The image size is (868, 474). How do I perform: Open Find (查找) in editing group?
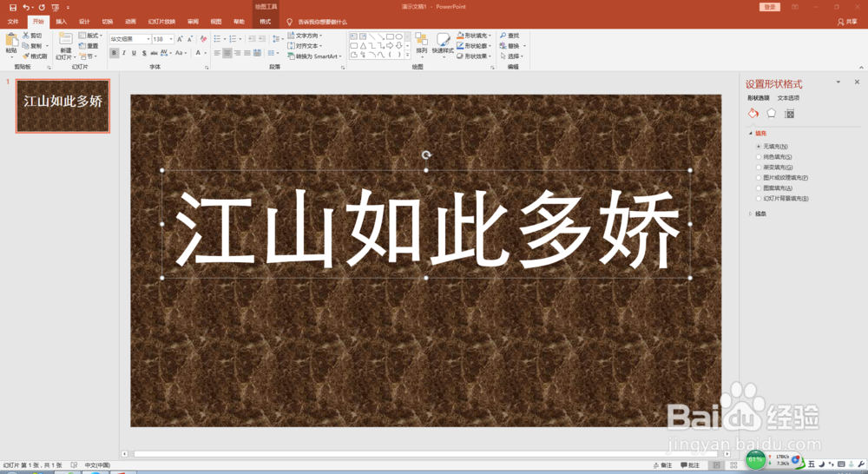[x=510, y=36]
